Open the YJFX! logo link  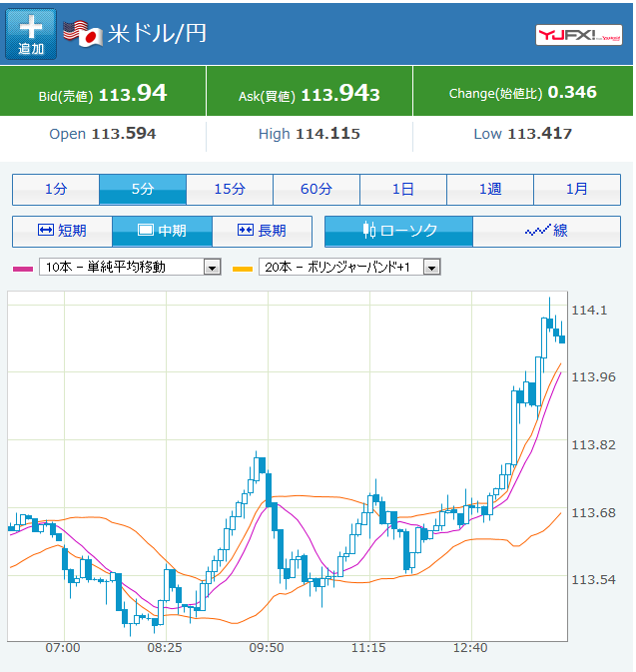(x=578, y=35)
